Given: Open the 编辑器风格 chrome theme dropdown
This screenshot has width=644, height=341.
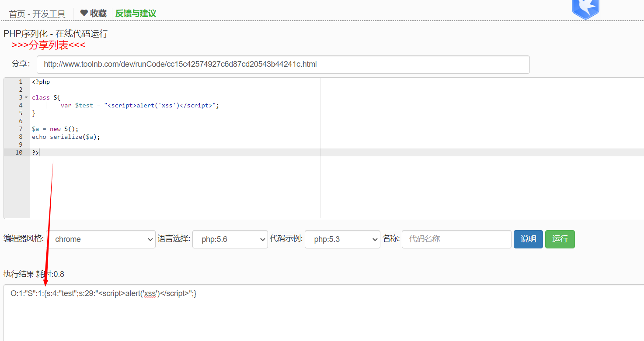Looking at the screenshot, I should click(x=101, y=239).
